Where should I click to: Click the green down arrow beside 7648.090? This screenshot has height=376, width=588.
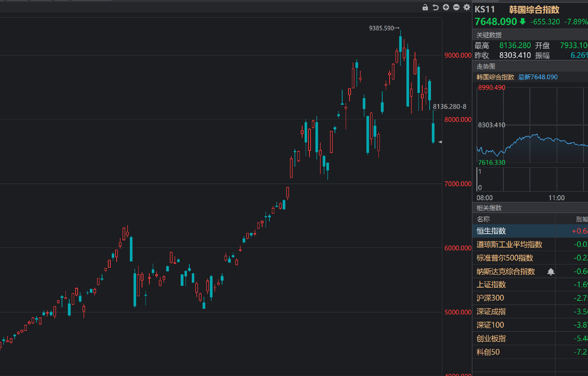point(523,22)
